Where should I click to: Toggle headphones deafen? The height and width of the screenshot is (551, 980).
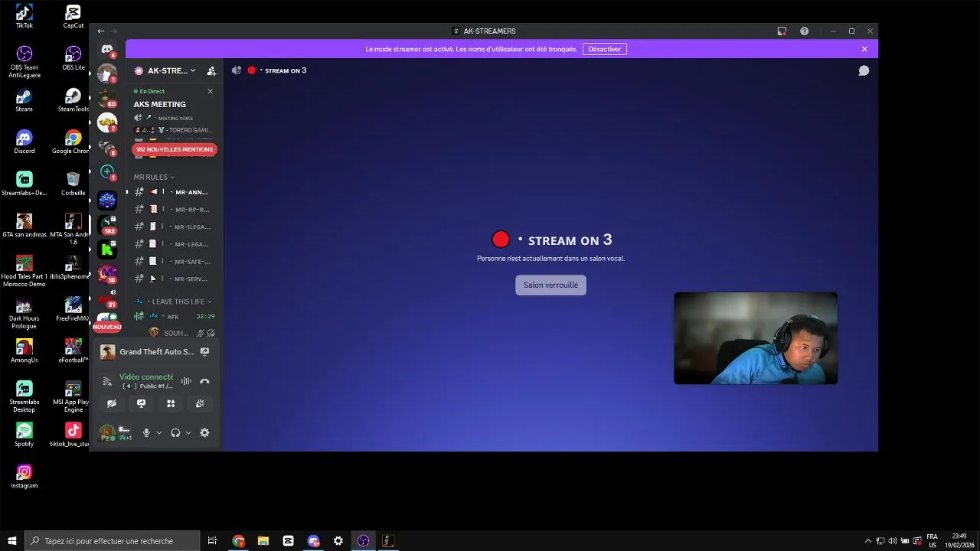pyautogui.click(x=175, y=432)
